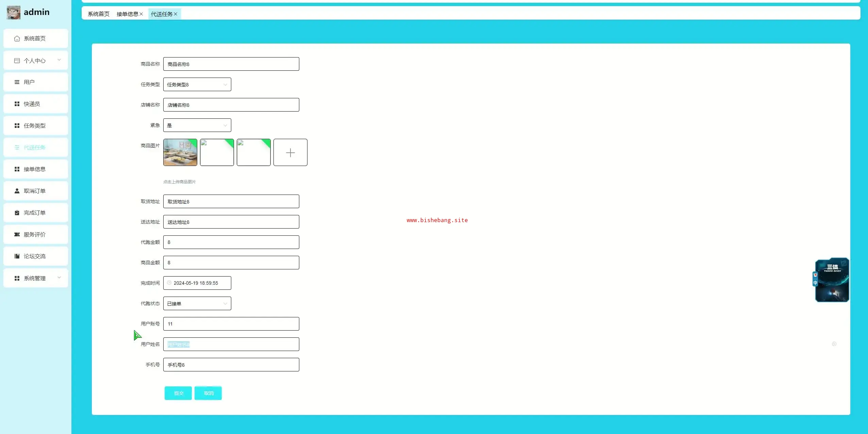This screenshot has height=434, width=868.
Task: Click the 论坛交流 sidebar icon
Action: [17, 256]
